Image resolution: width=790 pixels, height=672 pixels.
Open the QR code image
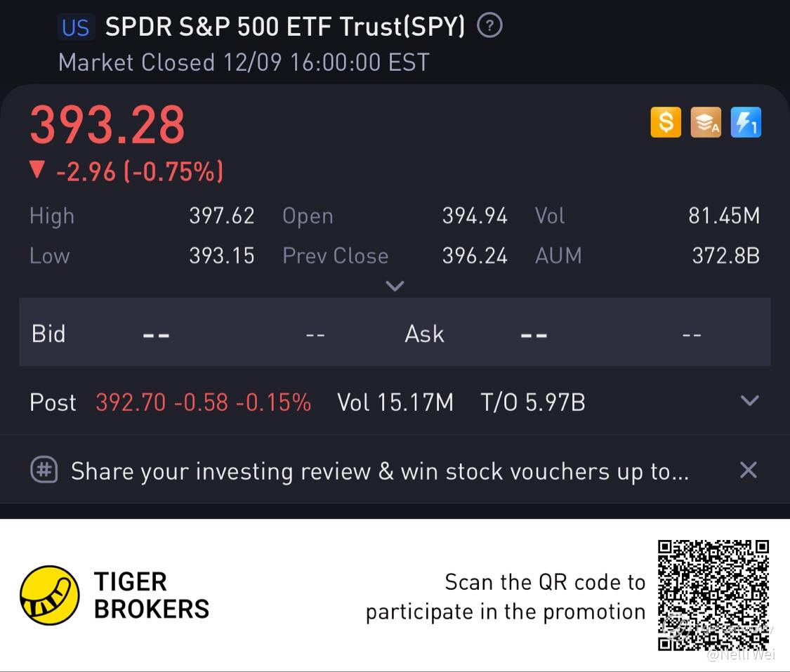[713, 595]
